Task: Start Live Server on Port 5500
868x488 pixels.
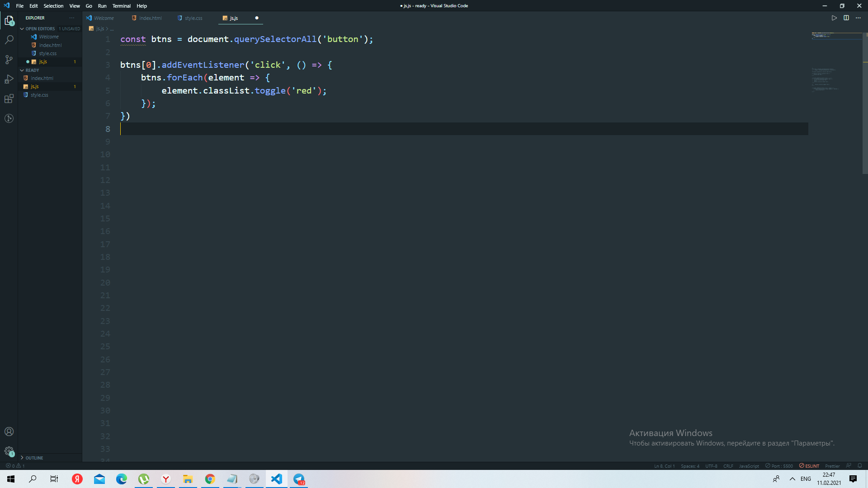Action: 779,466
